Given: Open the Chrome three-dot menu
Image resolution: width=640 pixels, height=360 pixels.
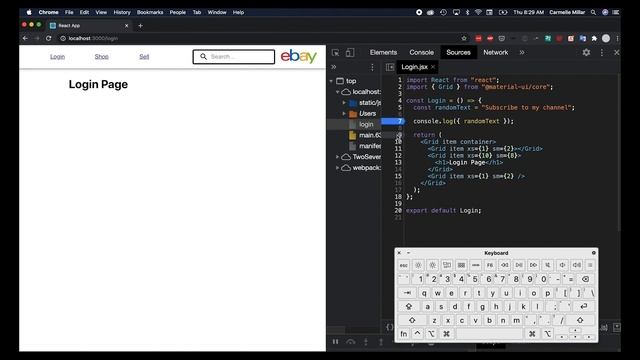Looking at the screenshot, I should (617, 38).
